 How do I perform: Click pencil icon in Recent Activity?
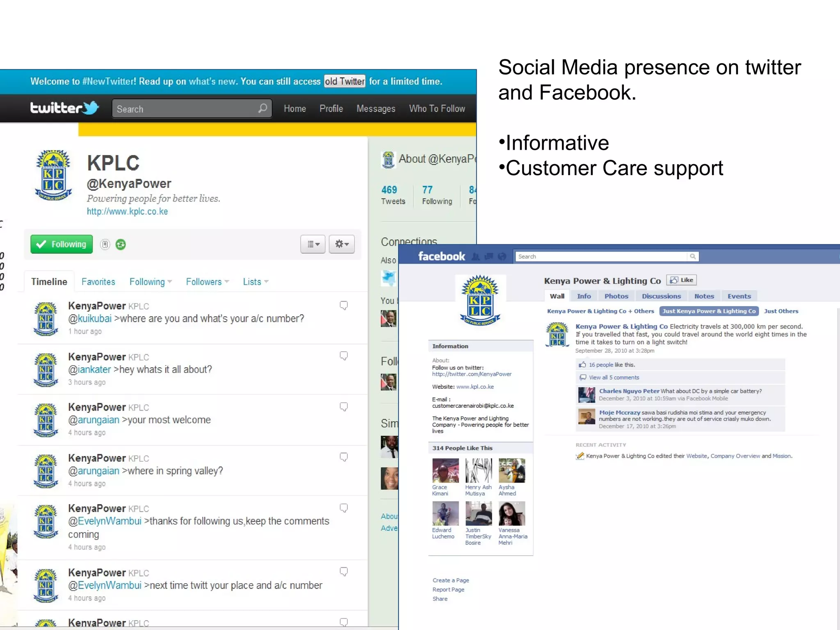click(580, 456)
